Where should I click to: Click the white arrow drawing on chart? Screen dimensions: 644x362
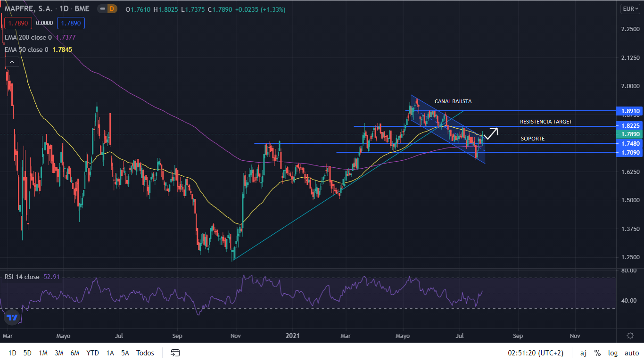[x=491, y=133]
